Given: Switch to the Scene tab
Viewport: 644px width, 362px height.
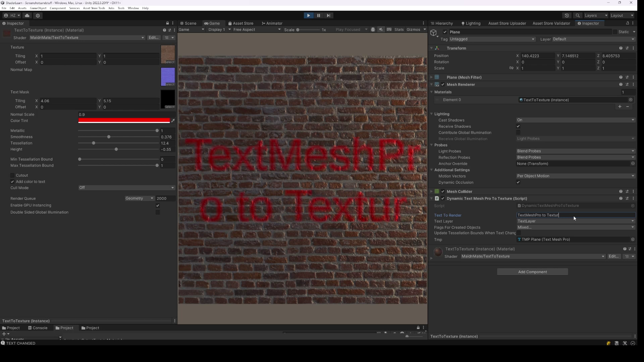Looking at the screenshot, I should pos(188,23).
